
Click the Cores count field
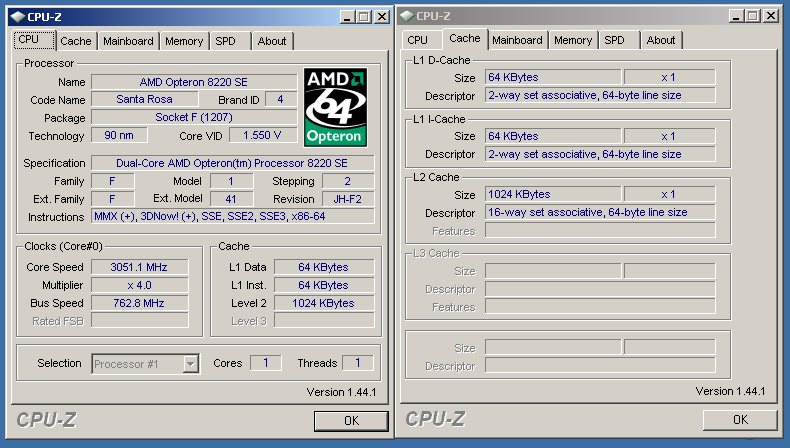click(x=266, y=363)
